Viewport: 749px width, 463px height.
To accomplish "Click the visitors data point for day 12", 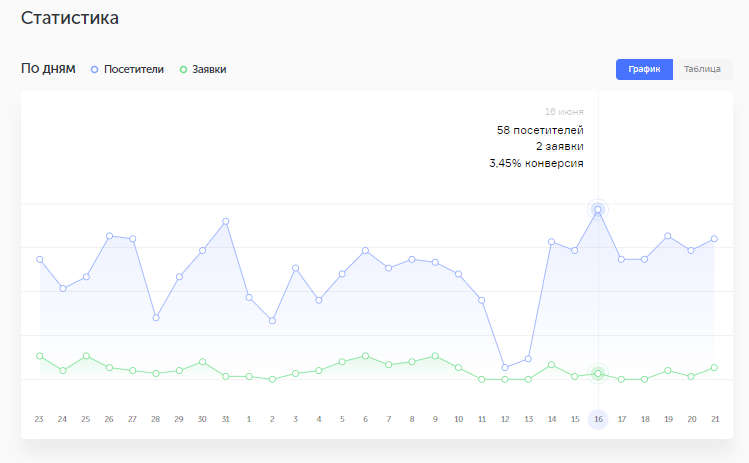I will [505, 367].
